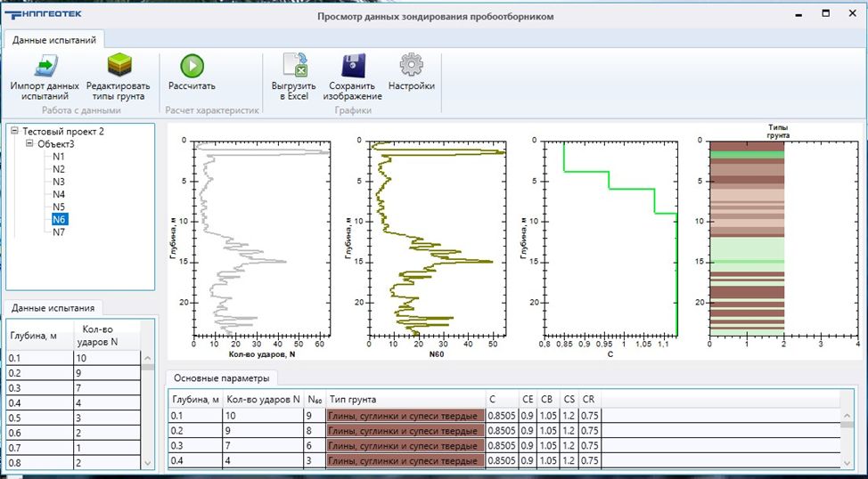
Task: Collapse the Объект3 tree node
Action: click(x=29, y=143)
